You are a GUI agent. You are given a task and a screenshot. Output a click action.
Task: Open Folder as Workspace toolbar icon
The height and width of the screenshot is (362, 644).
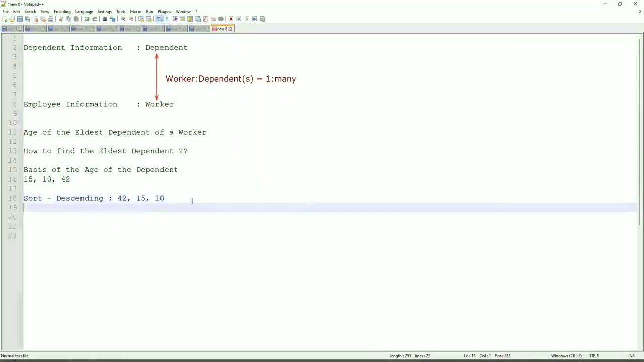(213, 19)
